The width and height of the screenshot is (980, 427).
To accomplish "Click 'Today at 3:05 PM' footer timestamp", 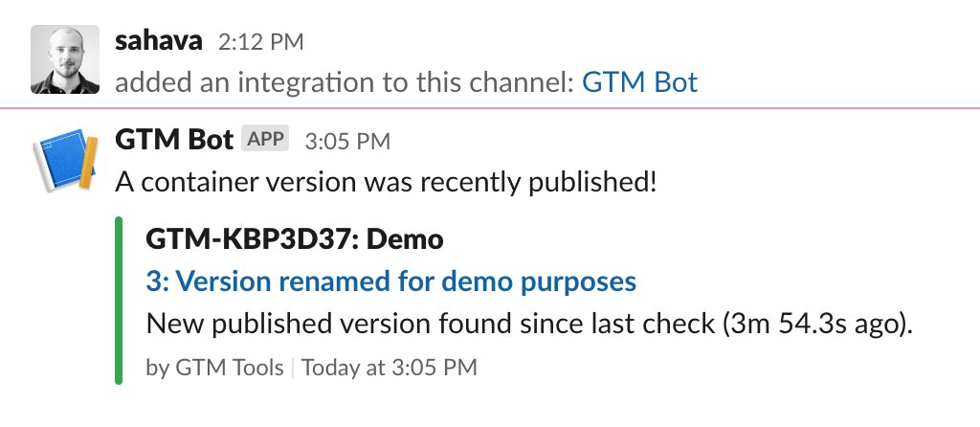I will click(390, 367).
